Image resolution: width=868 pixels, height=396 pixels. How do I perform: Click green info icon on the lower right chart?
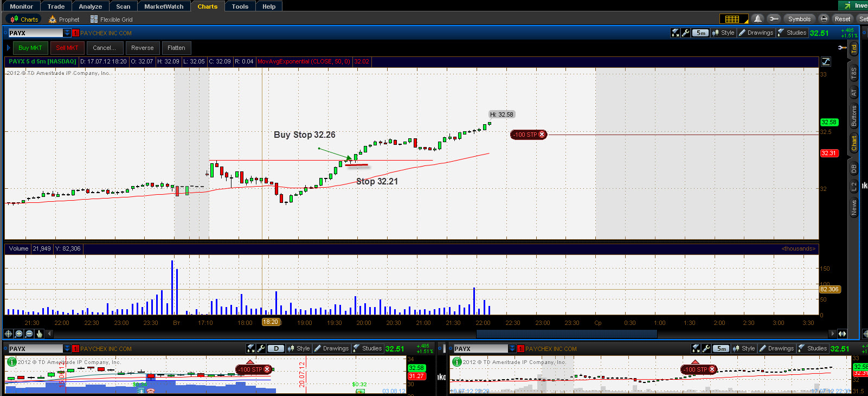point(456,362)
